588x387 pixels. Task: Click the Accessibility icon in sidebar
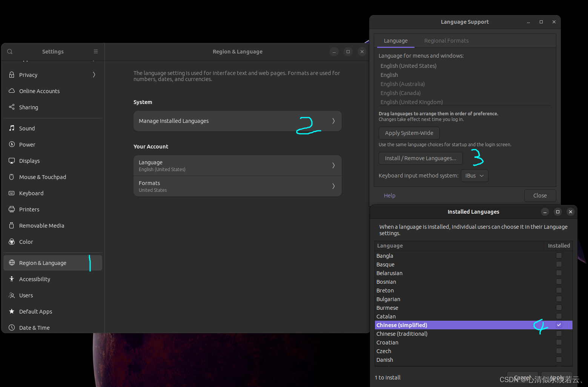coord(12,279)
